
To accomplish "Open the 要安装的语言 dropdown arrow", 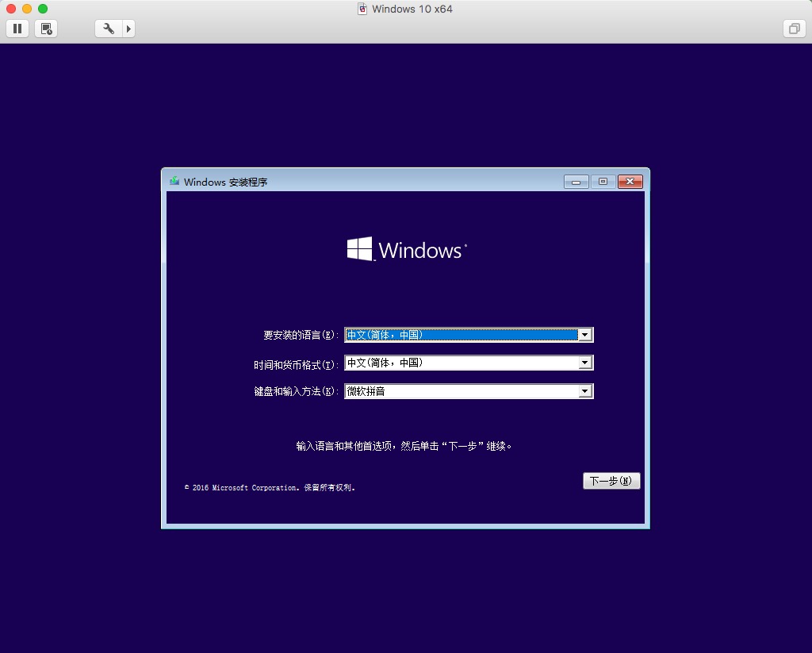I will [x=585, y=335].
